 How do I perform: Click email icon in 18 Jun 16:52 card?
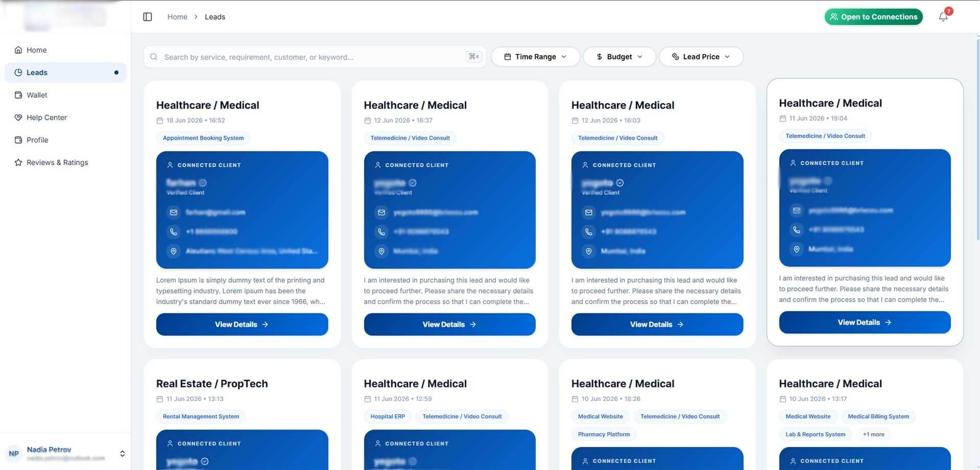click(x=174, y=212)
